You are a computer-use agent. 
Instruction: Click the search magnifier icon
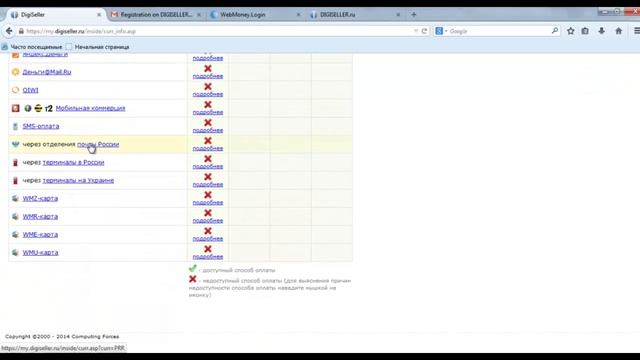(x=555, y=31)
